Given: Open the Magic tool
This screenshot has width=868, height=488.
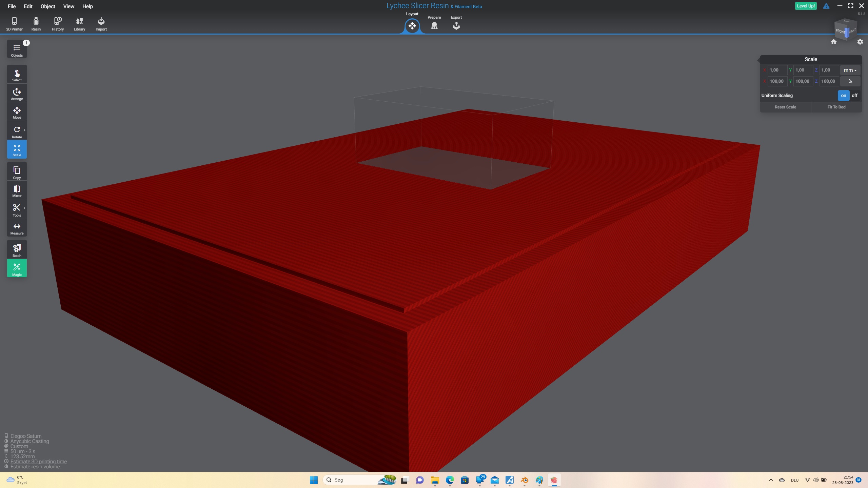Looking at the screenshot, I should (x=17, y=268).
